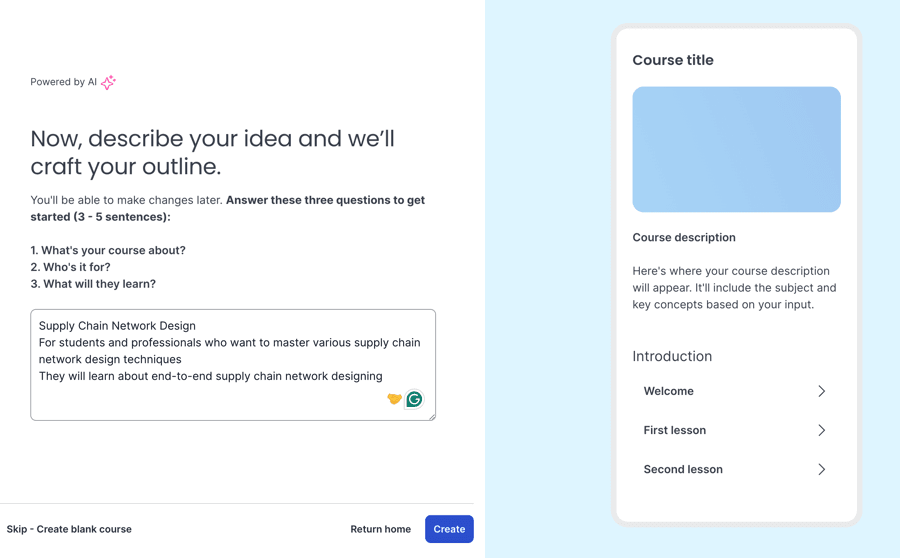This screenshot has width=900, height=558.
Task: Select the Welcome lesson label
Action: click(x=668, y=391)
